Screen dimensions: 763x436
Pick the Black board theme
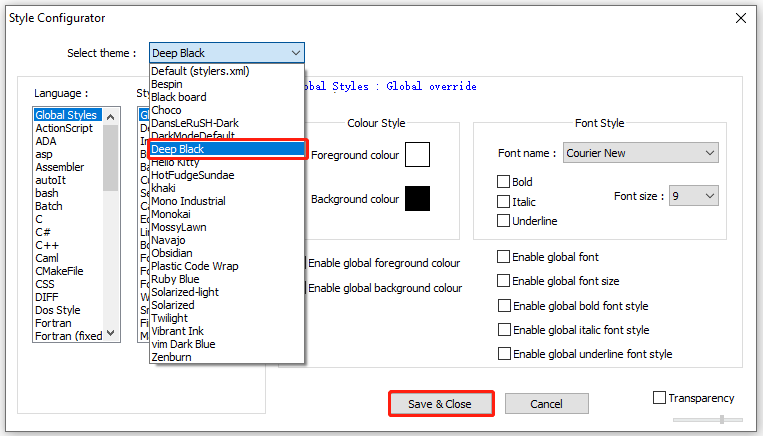[227, 97]
